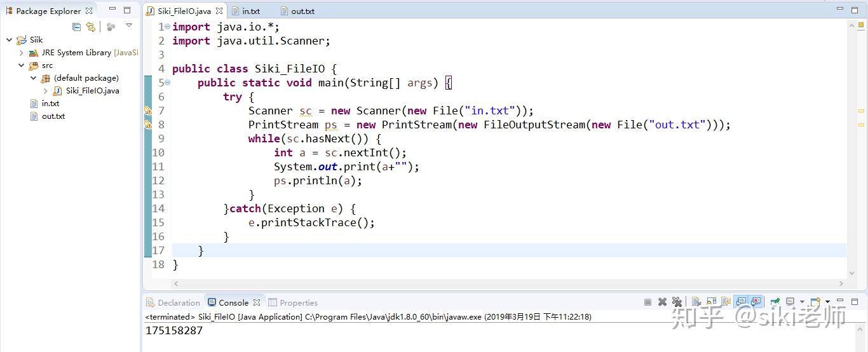The image size is (868, 352).
Task: Maximize the Console panel
Action: [x=855, y=302]
